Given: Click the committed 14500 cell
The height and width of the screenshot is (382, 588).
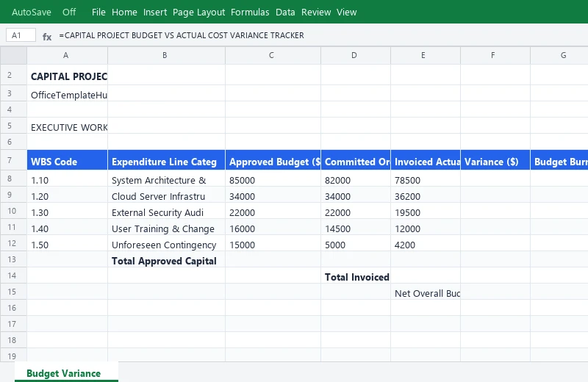Looking at the screenshot, I should (x=356, y=227).
